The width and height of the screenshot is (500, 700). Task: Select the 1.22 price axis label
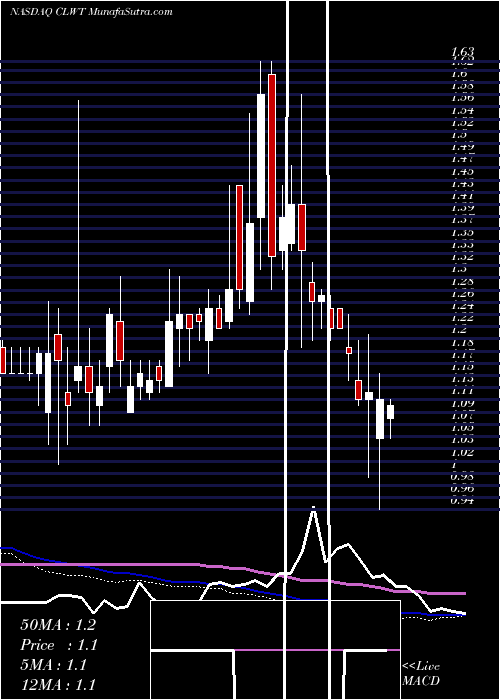point(462,318)
